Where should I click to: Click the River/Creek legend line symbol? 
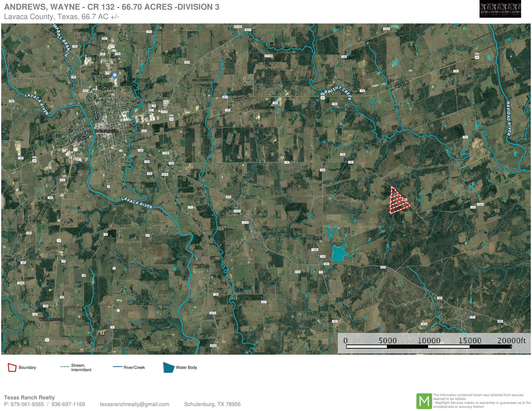pos(118,367)
